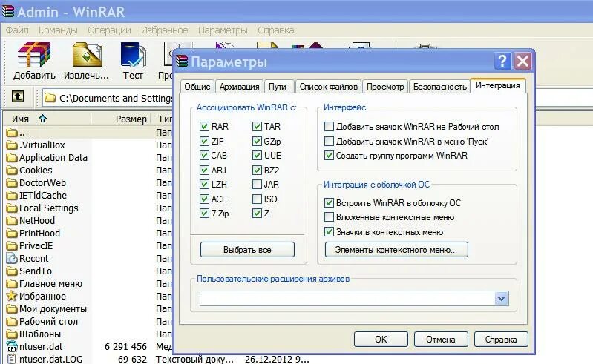Click the IETldCache folder icon
This screenshot has height=364, width=593.
(x=12, y=196)
